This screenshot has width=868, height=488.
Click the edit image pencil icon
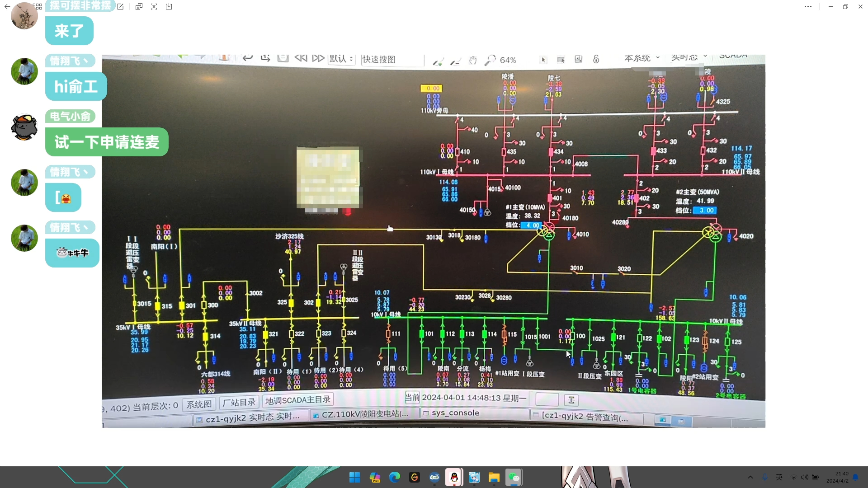pos(120,7)
